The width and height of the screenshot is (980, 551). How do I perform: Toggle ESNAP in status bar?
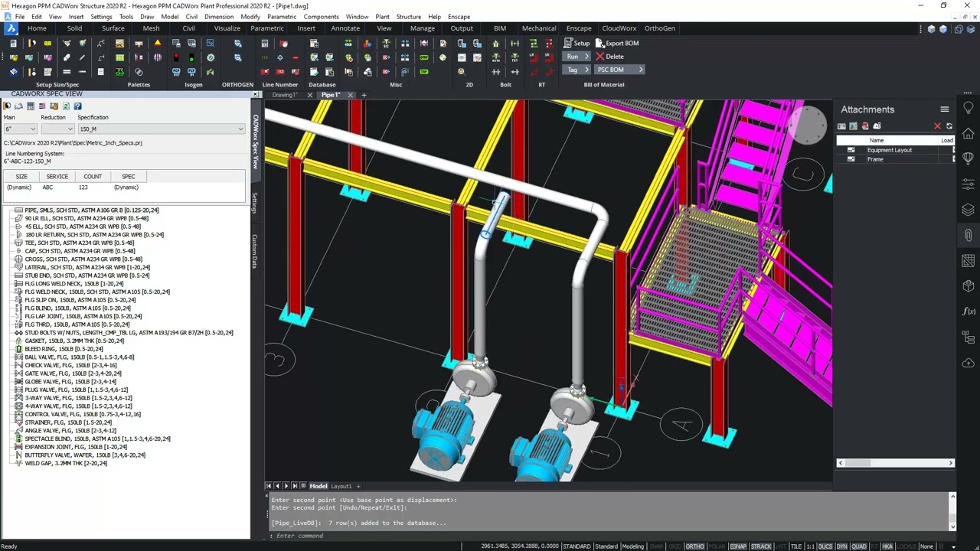738,546
